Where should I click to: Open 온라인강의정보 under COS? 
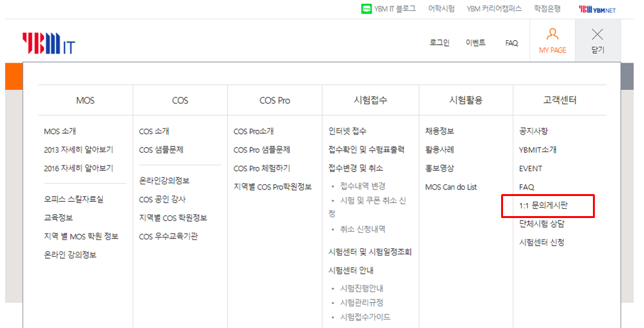pos(164,180)
